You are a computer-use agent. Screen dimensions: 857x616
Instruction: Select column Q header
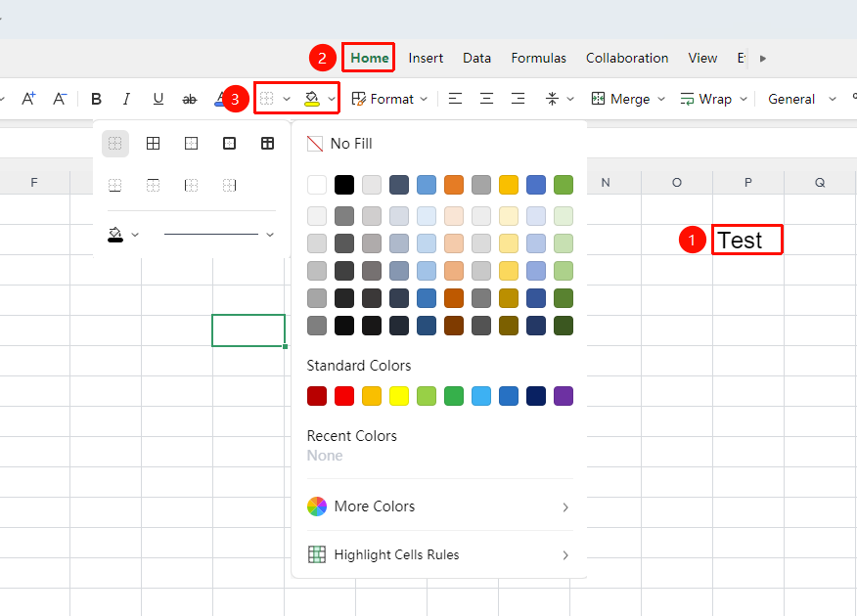819,183
